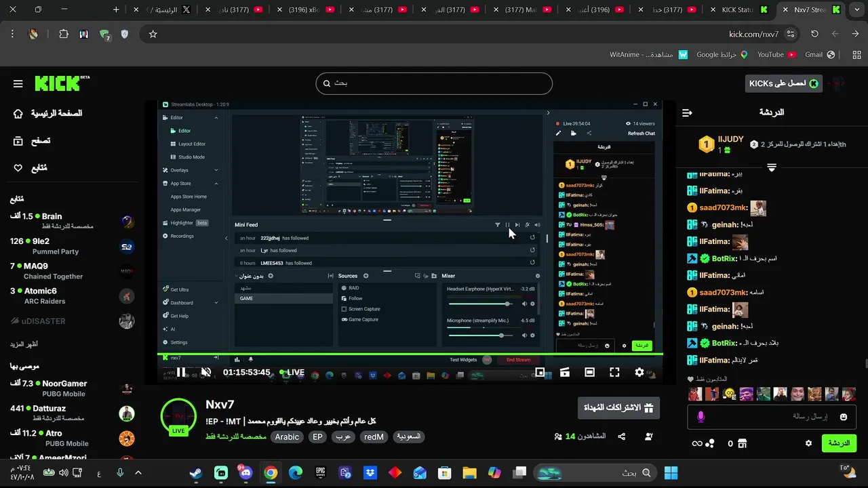Screen dimensions: 868x488
Task: Select the EP tag
Action: [317, 437]
